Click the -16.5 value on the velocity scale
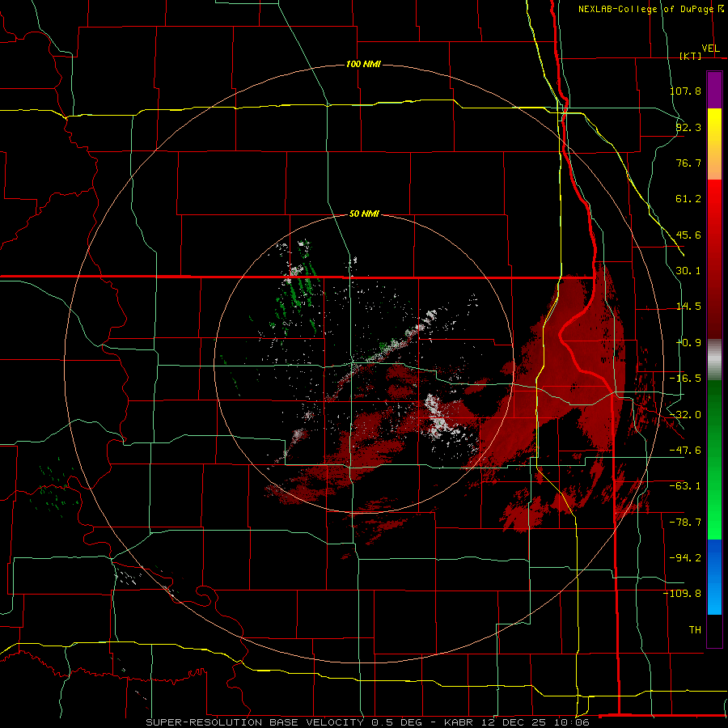The image size is (728, 728). (x=685, y=378)
